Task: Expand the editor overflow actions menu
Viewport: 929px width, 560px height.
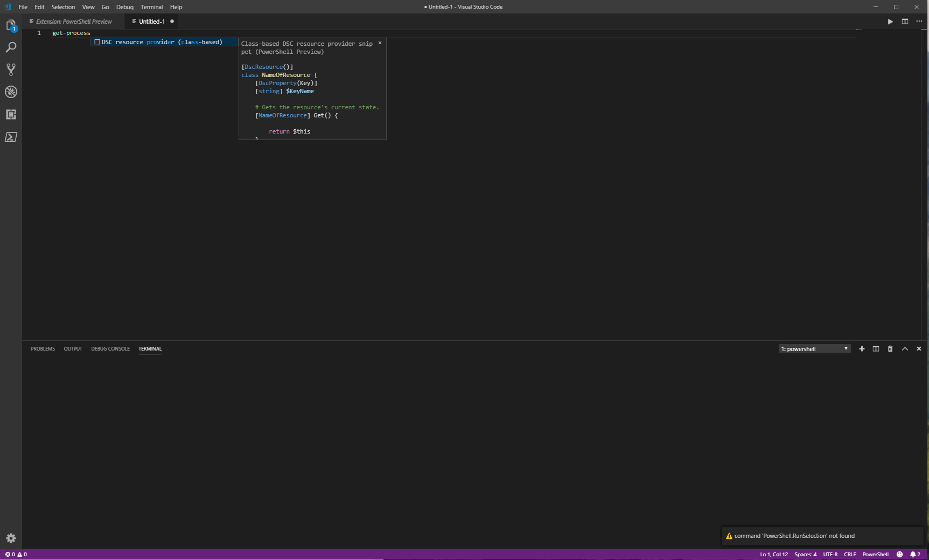Action: tap(920, 22)
